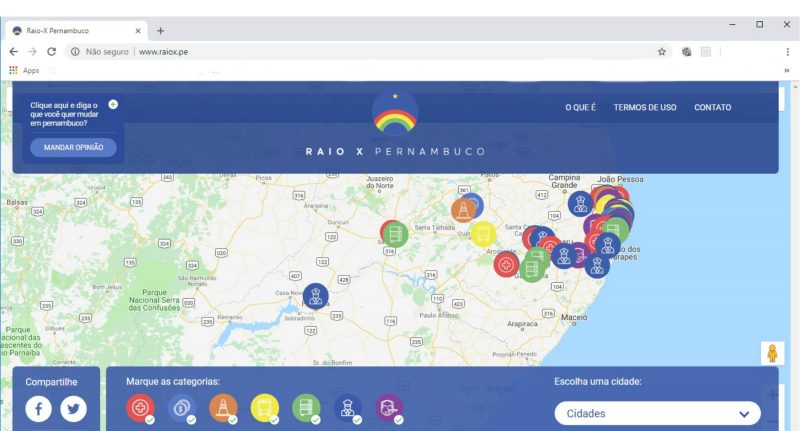The width and height of the screenshot is (800, 431).
Task: Share the page on Facebook
Action: (x=39, y=409)
